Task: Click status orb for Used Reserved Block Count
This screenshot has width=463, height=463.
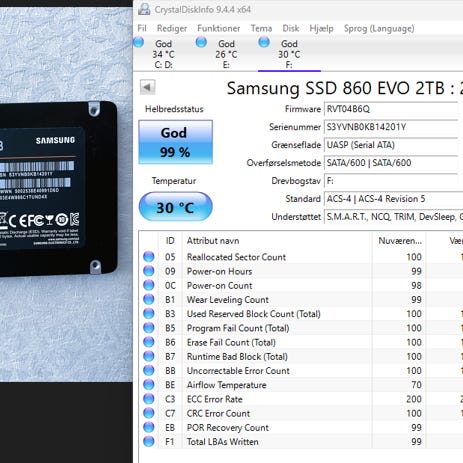Action: pyautogui.click(x=149, y=314)
